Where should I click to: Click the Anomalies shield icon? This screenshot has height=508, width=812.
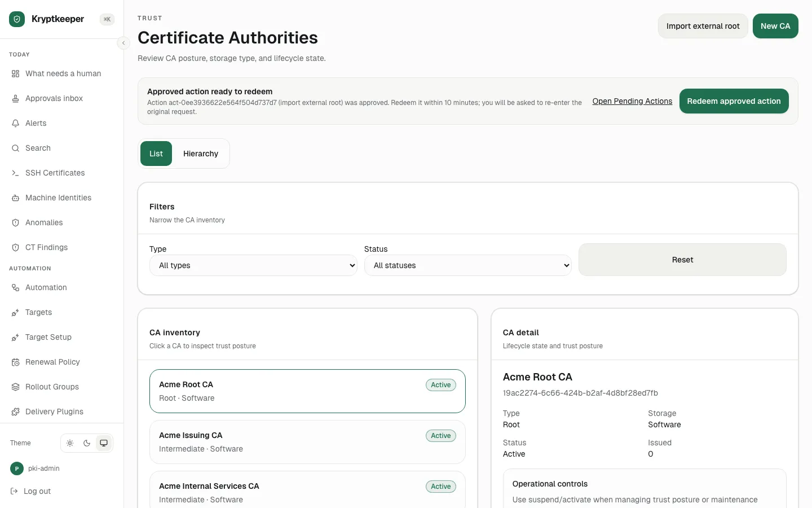coord(16,222)
